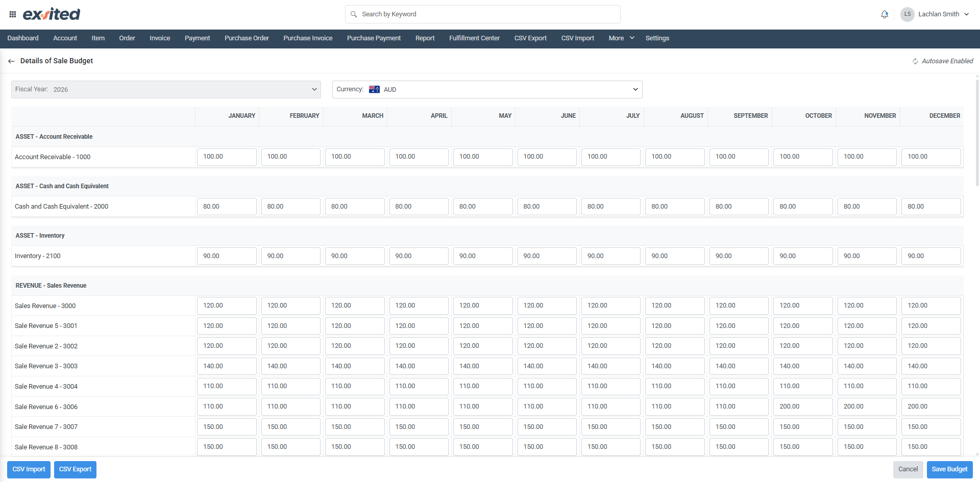Open the Item menu
This screenshot has width=980, height=482.
(x=98, y=38)
